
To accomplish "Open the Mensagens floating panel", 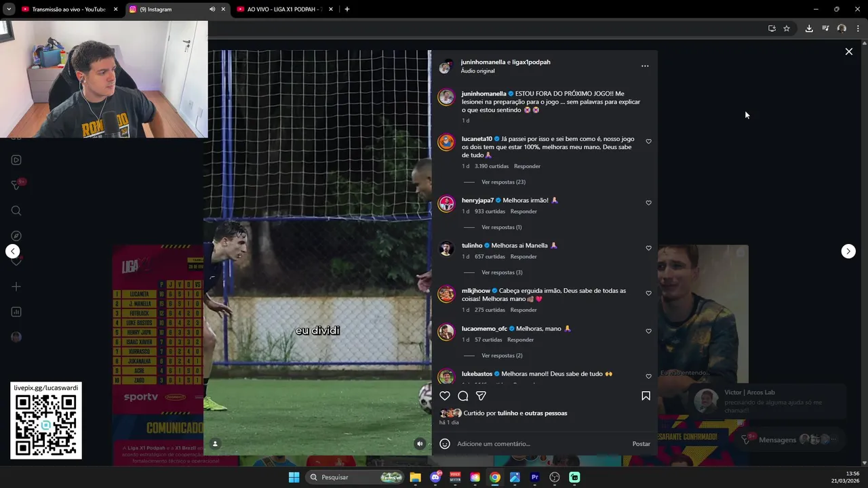I will pyautogui.click(x=790, y=440).
